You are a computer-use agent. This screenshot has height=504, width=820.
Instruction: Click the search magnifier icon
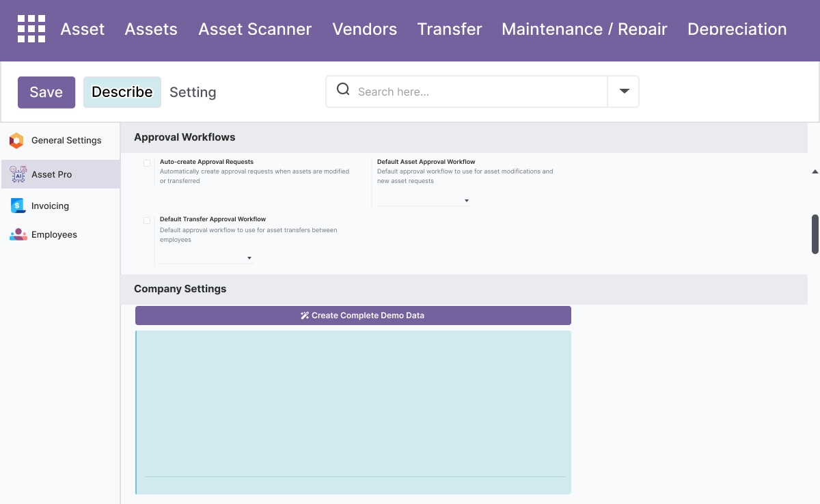tap(344, 90)
